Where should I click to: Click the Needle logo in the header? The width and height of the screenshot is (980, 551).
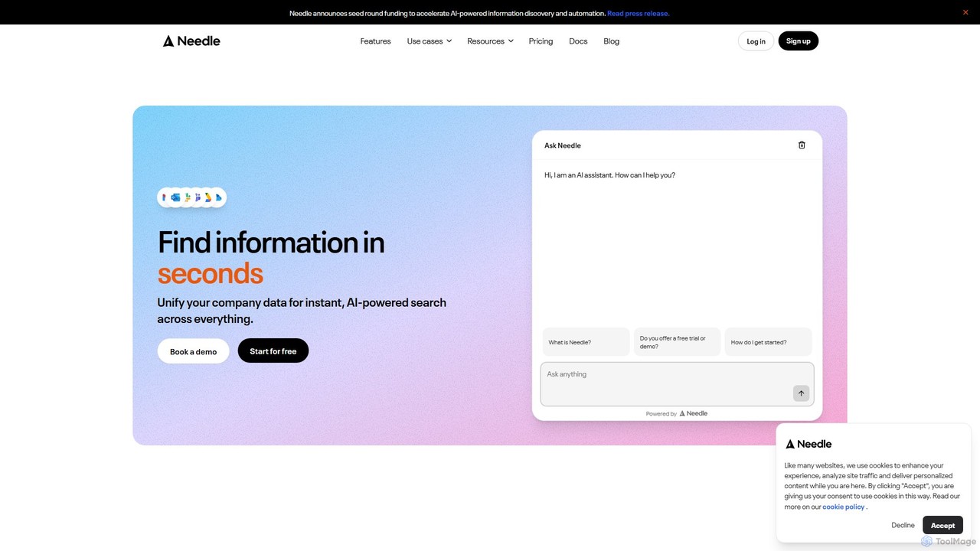(191, 41)
